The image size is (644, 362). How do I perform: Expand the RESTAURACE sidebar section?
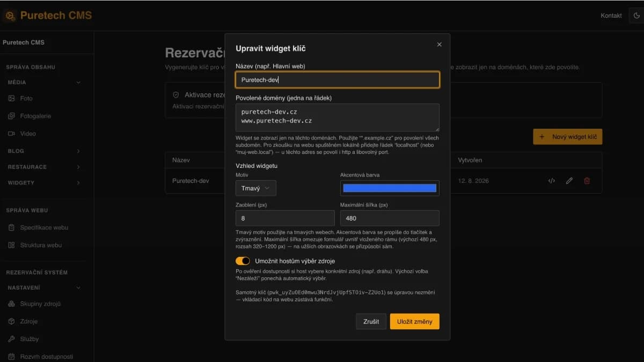coord(44,167)
